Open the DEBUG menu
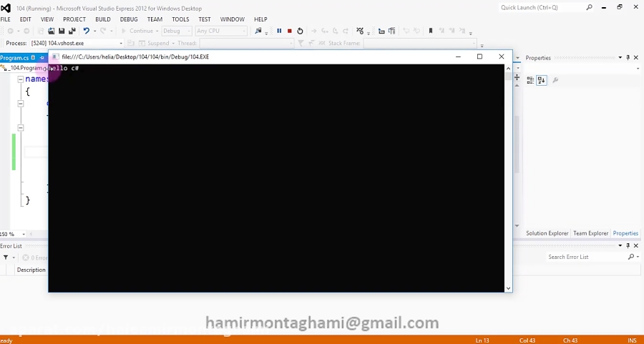This screenshot has height=344, width=644. pyautogui.click(x=129, y=19)
